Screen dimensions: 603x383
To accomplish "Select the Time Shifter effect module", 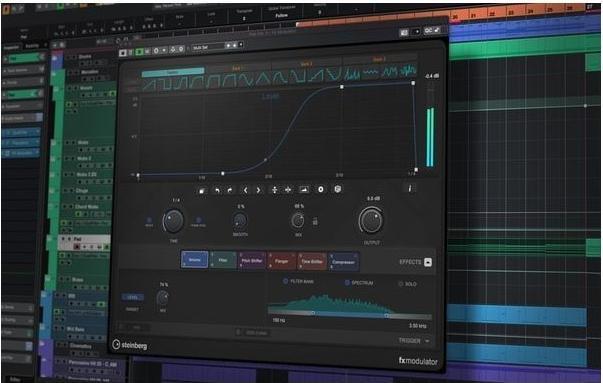I will coord(311,261).
